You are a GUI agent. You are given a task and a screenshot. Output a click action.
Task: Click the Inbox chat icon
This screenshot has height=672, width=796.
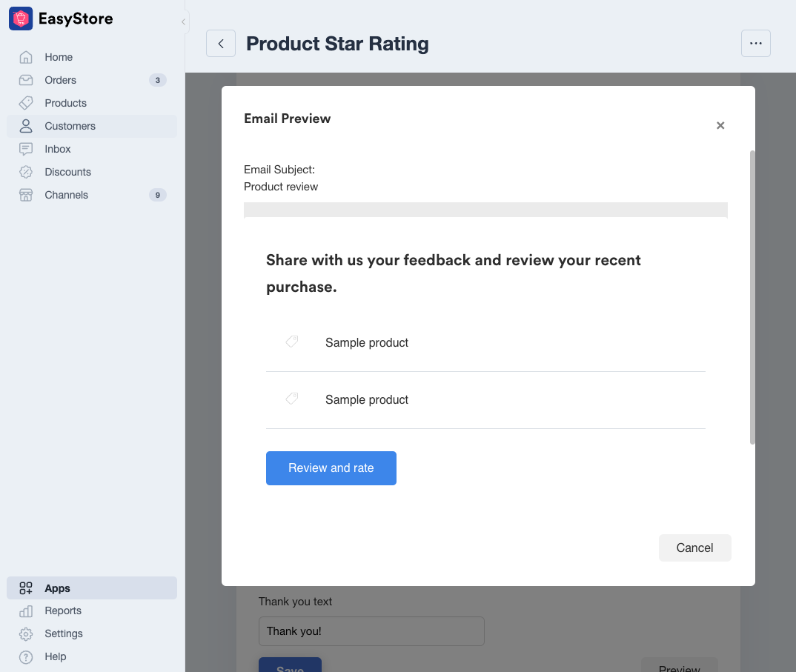pos(26,149)
